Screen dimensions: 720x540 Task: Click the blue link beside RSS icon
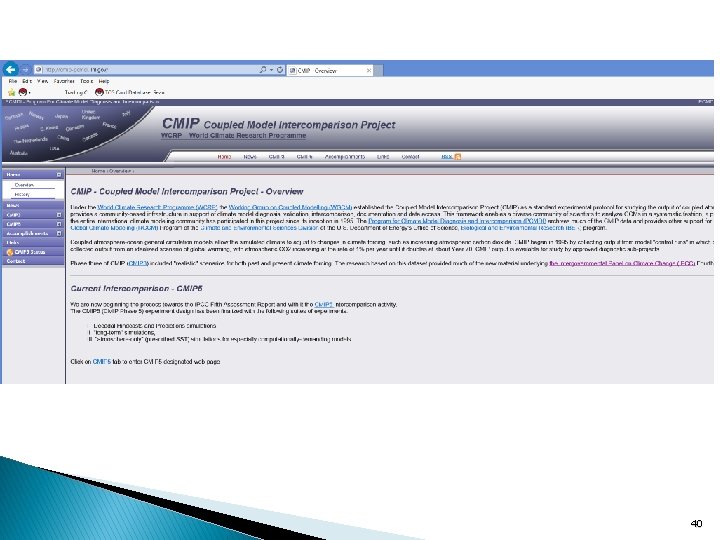coord(447,157)
